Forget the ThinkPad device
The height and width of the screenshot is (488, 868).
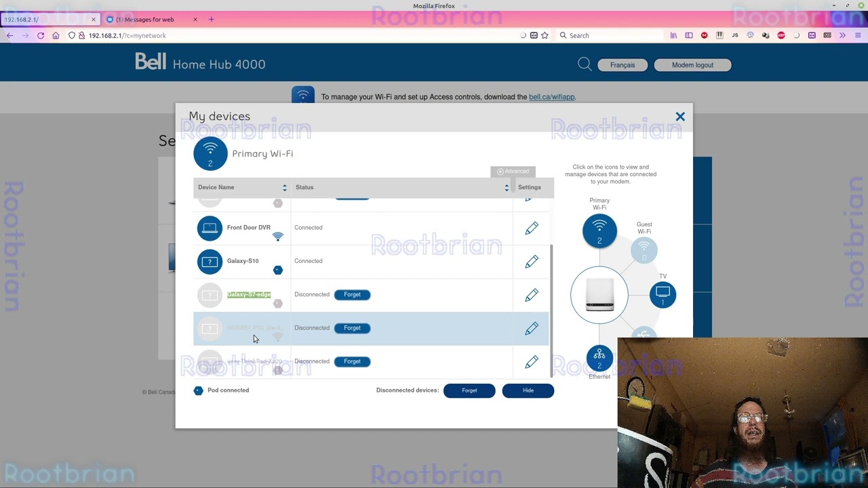pos(352,361)
